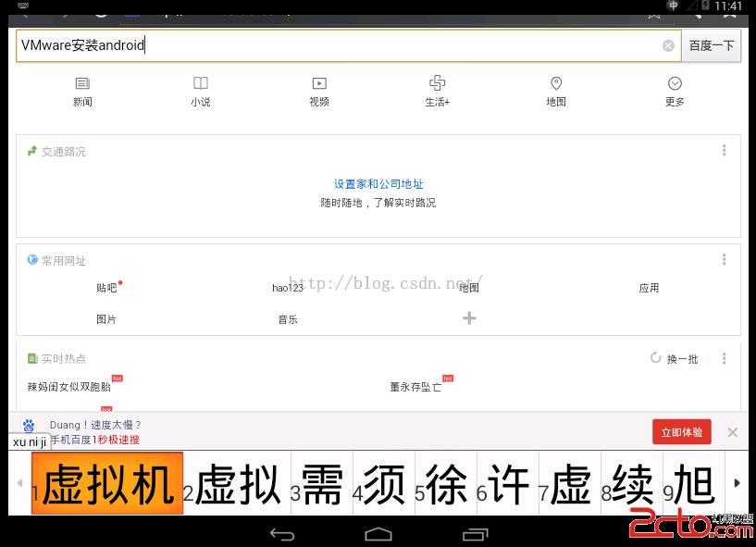
Task: Open the 应用 shortcut
Action: (649, 288)
